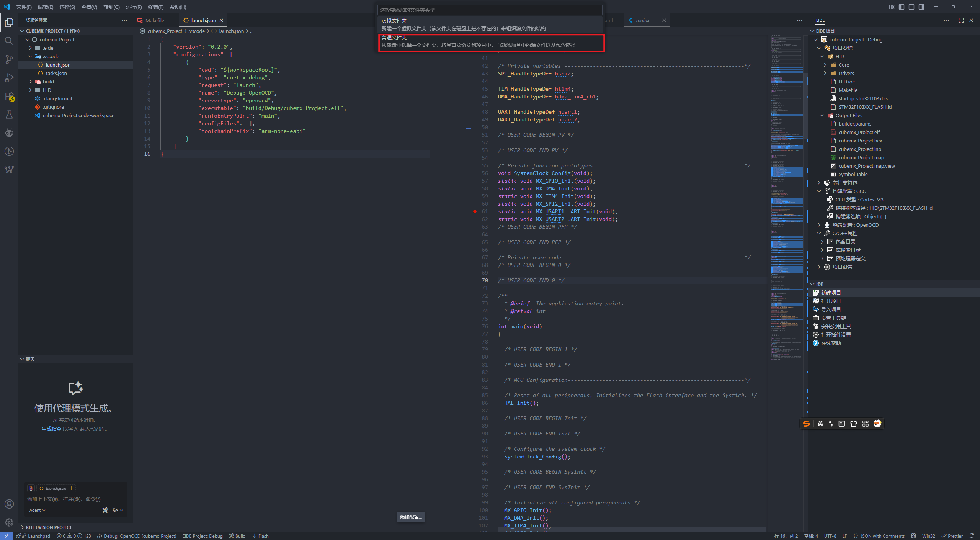Click the Build status bar button
Image resolution: width=980 pixels, height=540 pixels.
pyautogui.click(x=237, y=536)
